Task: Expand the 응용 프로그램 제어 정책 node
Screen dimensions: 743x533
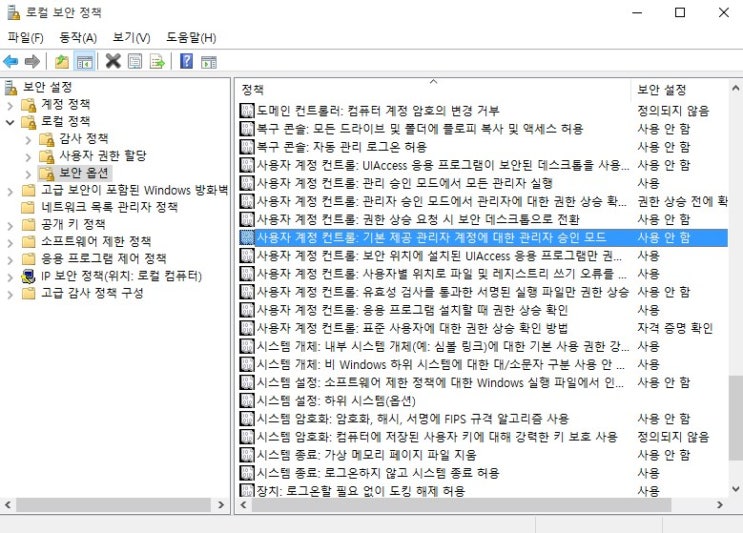Action: 10,260
